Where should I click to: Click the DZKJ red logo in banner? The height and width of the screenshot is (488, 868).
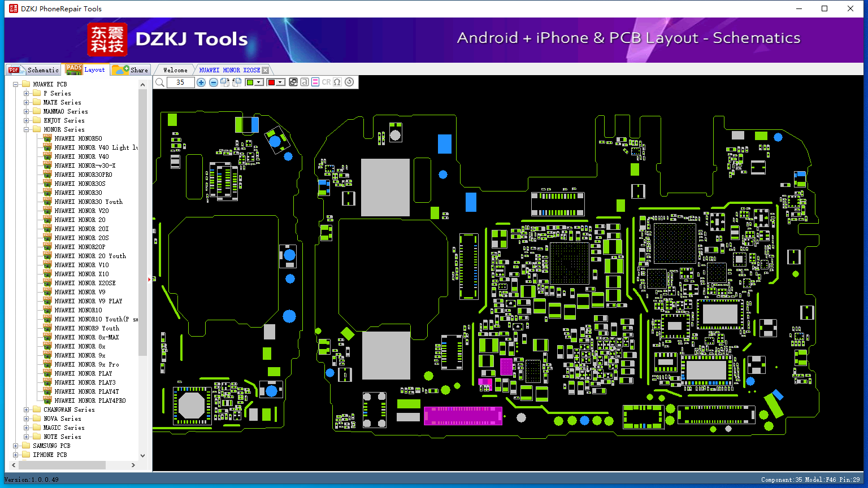click(x=107, y=40)
